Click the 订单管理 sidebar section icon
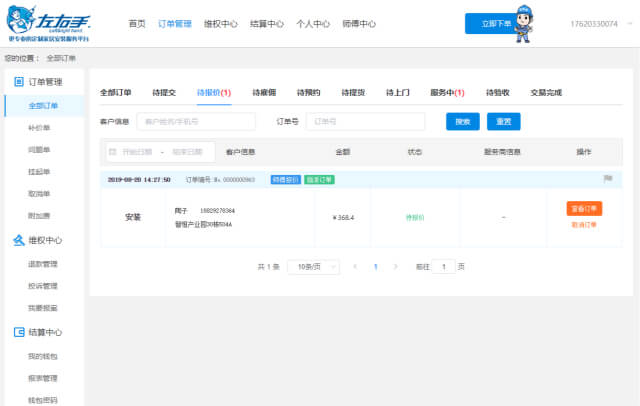The height and width of the screenshot is (406, 640). [18, 82]
